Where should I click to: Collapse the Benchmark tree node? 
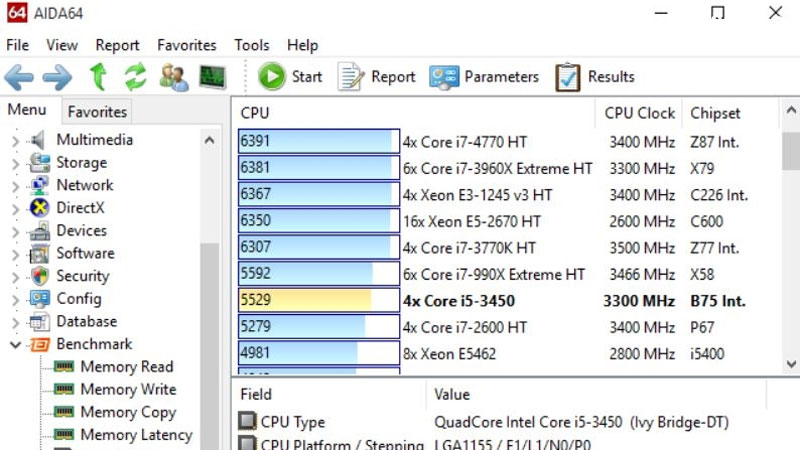[15, 345]
